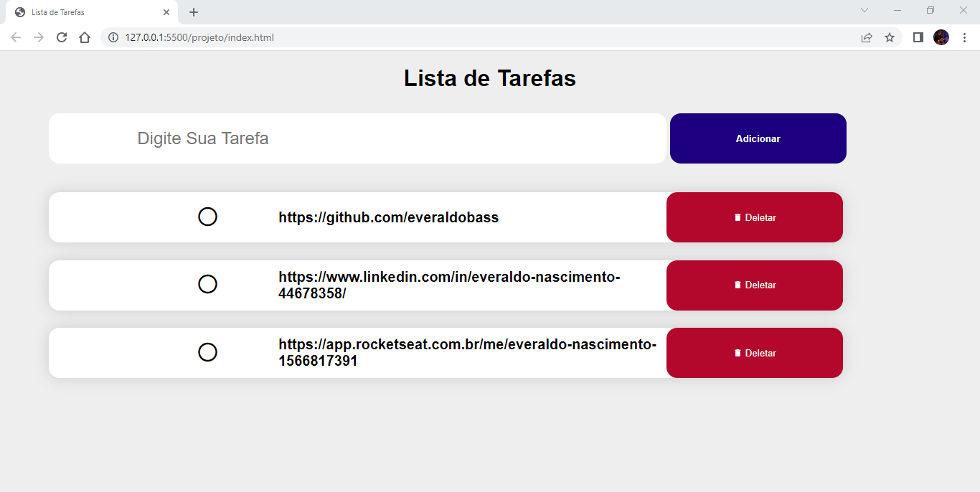980x492 pixels.
Task: Delete the linkedin.com everaldo-nascimento task
Action: pyautogui.click(x=755, y=285)
